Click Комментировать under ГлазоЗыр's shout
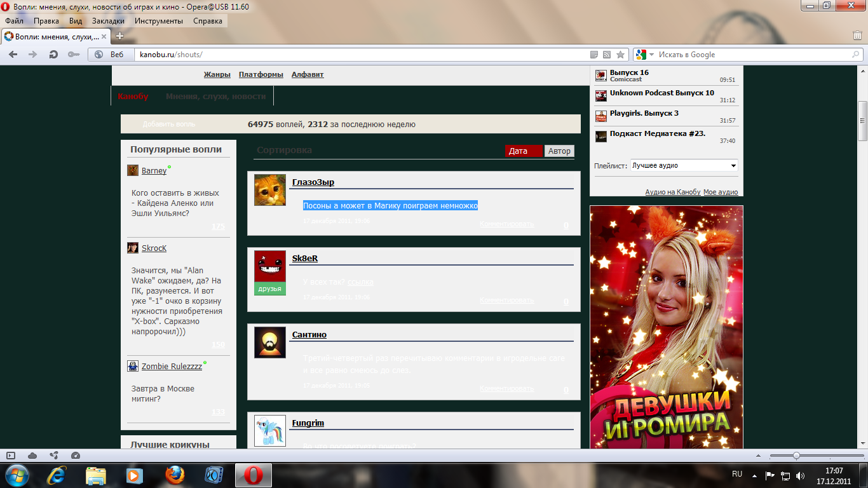The width and height of the screenshot is (868, 488). (506, 224)
